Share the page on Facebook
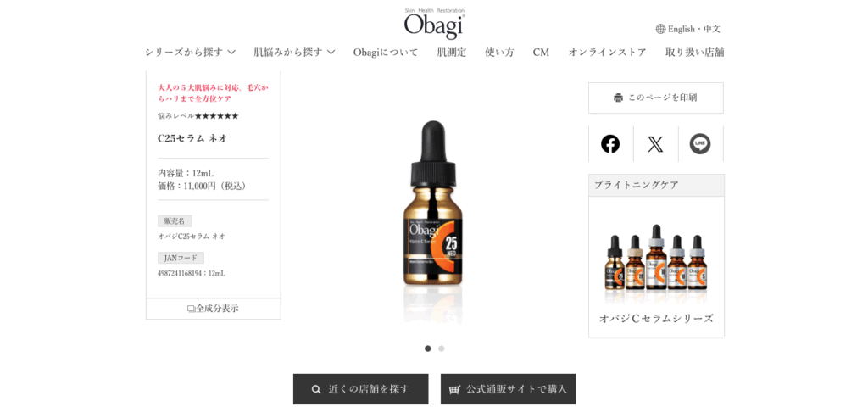 click(x=610, y=144)
